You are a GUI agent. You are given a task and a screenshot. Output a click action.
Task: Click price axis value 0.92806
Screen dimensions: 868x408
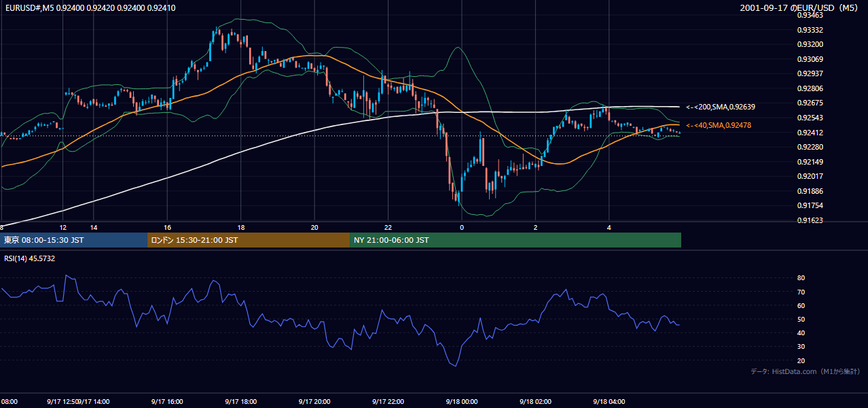click(810, 88)
